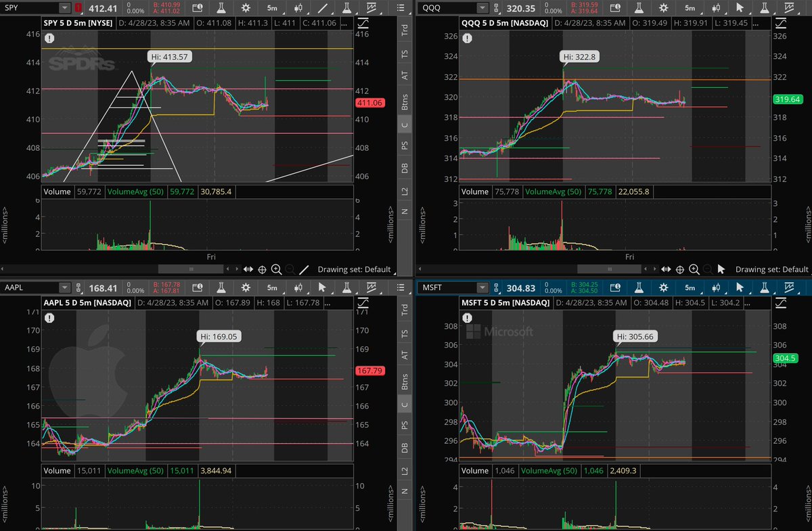Select the line drawing tool in SPY toolbar
This screenshot has width=812, height=531.
[x=324, y=8]
